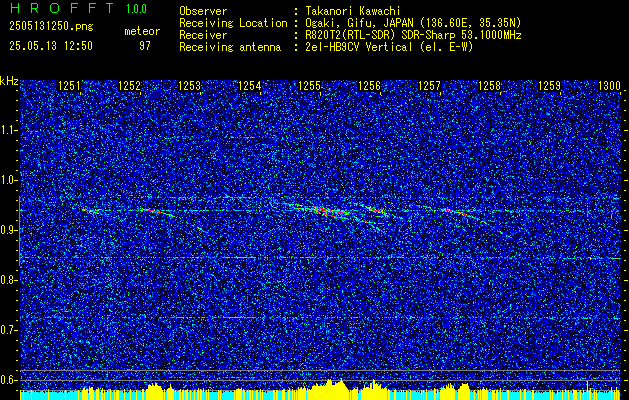This screenshot has height=400, width=629.
Task: Click the version number 1.0.0
Action: tap(136, 9)
